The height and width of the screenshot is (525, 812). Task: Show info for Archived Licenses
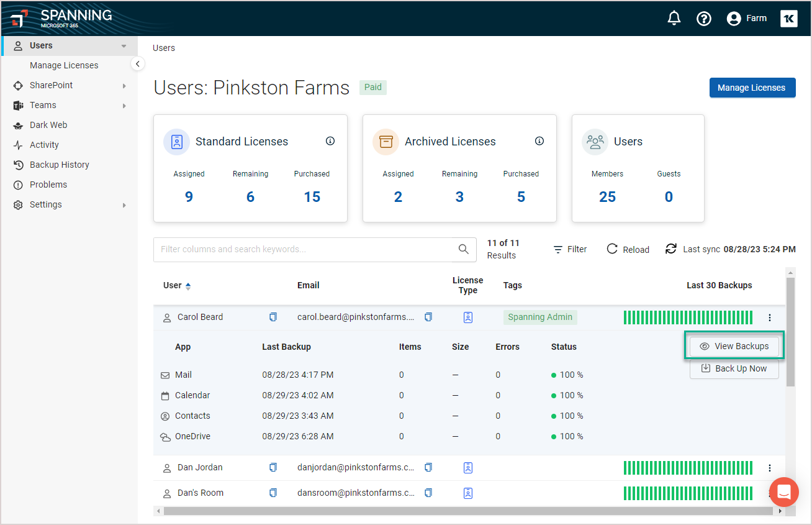(539, 141)
